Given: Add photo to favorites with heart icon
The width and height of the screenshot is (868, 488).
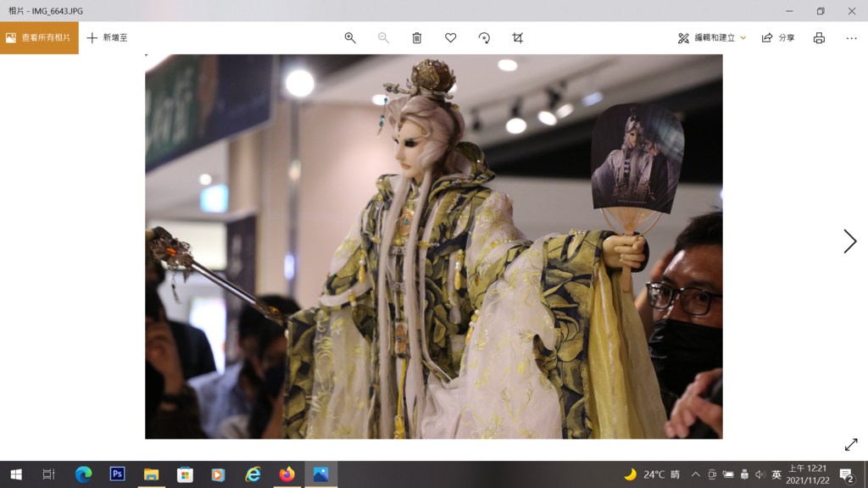Looking at the screenshot, I should pyautogui.click(x=451, y=37).
